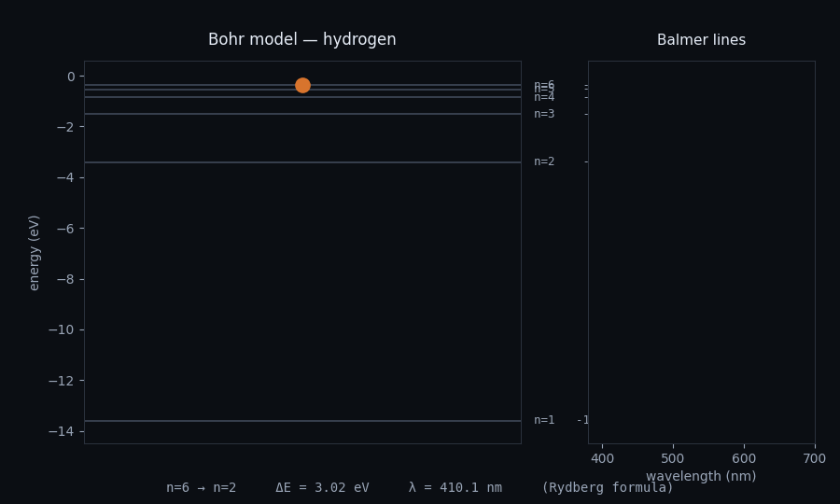Click the n=4 level label
Screen dimensions: 840x504
[544, 97]
